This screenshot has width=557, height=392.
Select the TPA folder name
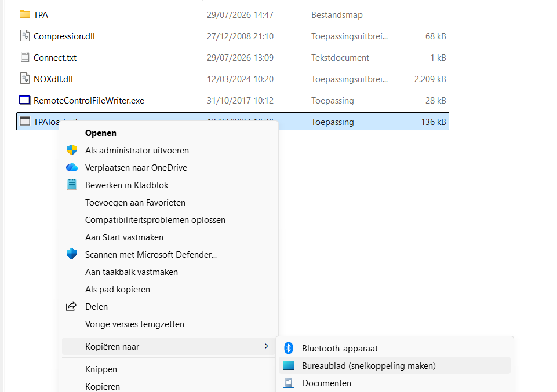pyautogui.click(x=41, y=15)
